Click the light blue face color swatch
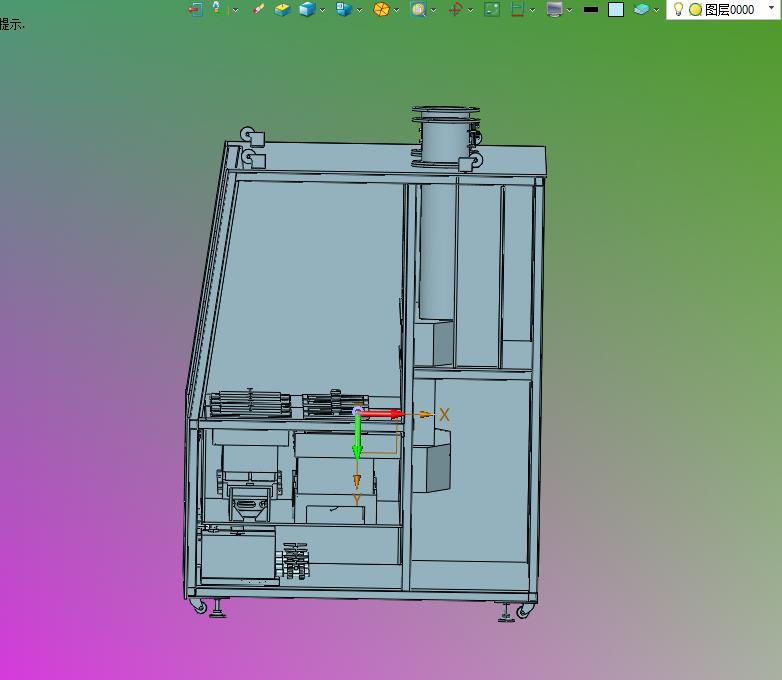Viewport: 782px width, 680px height. pyautogui.click(x=616, y=9)
